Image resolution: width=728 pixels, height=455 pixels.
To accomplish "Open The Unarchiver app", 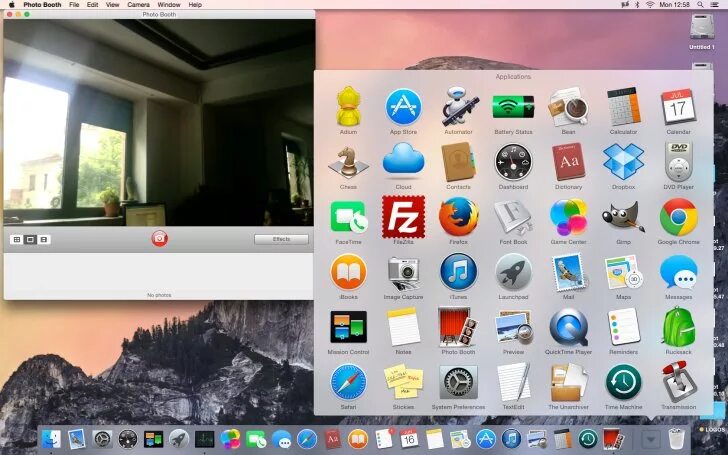I will 568,382.
